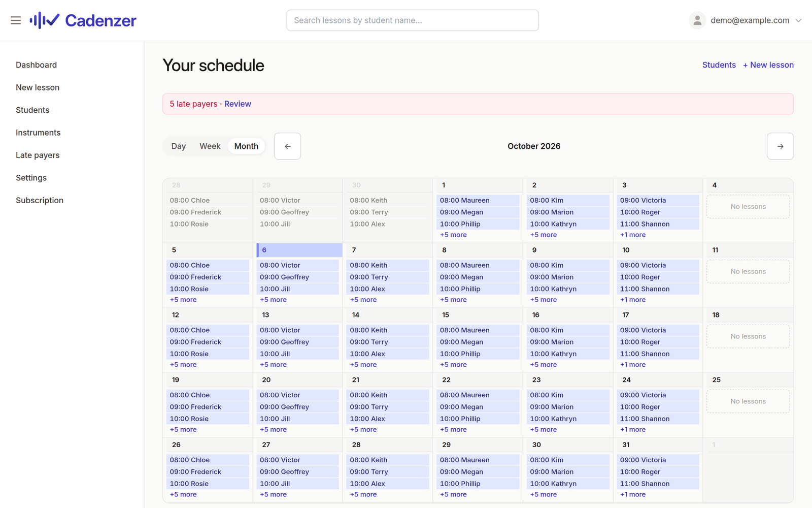Open 10:00 Kathryn lesson on October 16
Screen dimensions: 812x508
tap(568, 354)
